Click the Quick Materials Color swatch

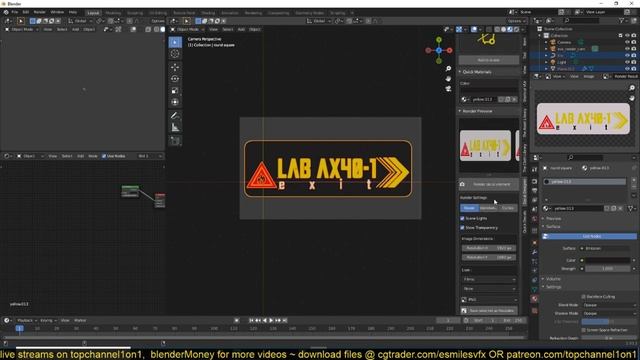coord(489,90)
